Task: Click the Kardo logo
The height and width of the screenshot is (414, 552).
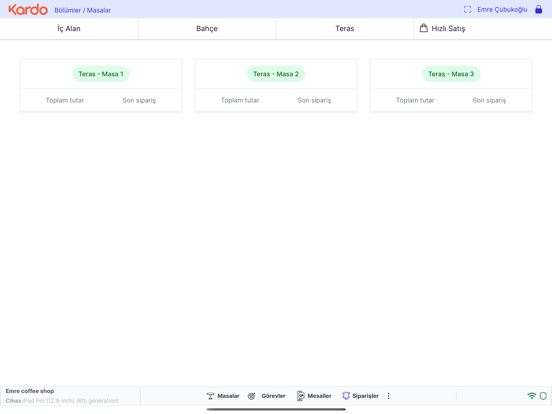Action: [x=28, y=10]
